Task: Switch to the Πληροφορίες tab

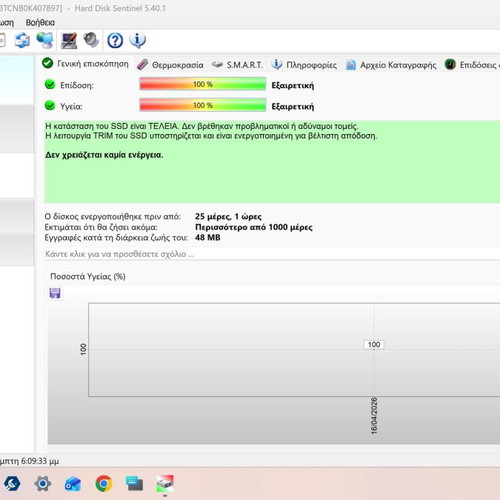Action: coord(304,65)
